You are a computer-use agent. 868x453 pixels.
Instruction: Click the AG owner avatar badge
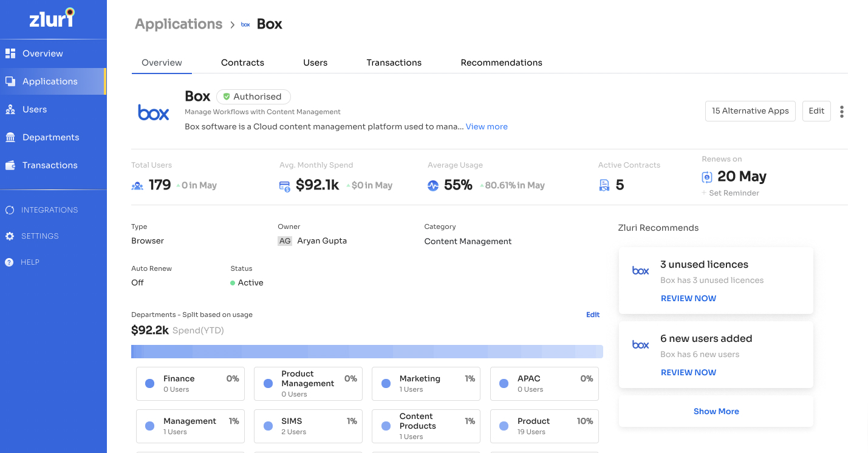pyautogui.click(x=285, y=241)
